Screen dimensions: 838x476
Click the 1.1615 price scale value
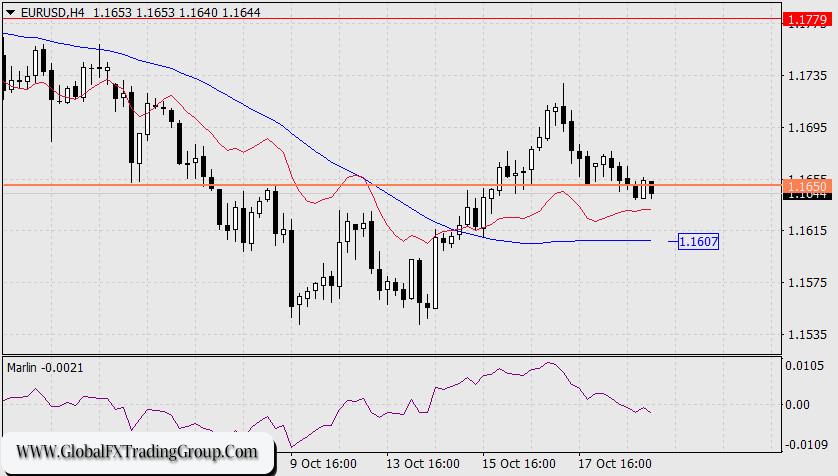[x=808, y=231]
